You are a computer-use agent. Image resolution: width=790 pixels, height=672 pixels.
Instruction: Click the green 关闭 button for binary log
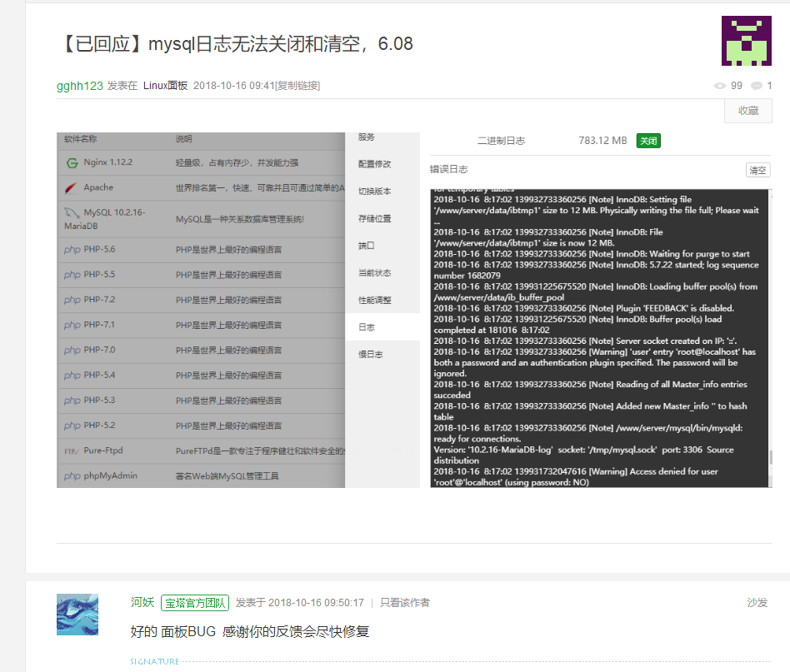(x=648, y=141)
